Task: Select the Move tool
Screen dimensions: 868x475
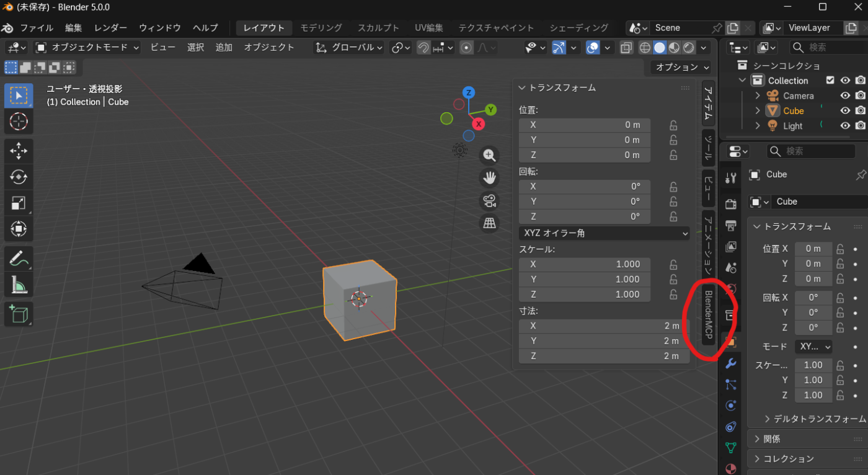Action: 19,151
